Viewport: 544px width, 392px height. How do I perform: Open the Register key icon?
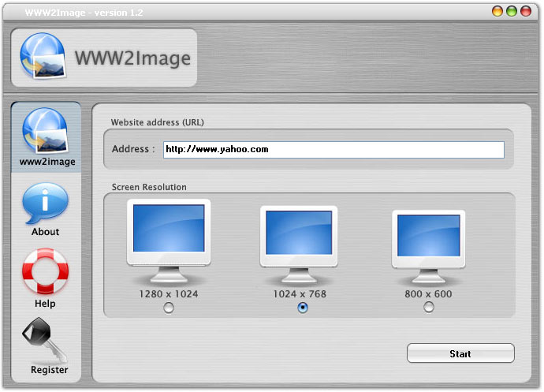tap(45, 340)
